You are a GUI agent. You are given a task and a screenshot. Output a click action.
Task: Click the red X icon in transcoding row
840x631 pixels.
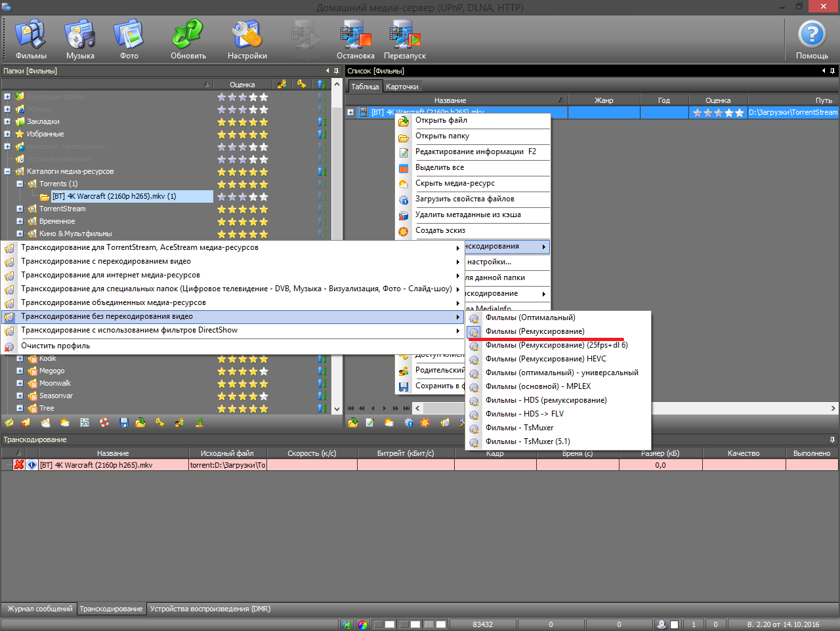pos(19,465)
